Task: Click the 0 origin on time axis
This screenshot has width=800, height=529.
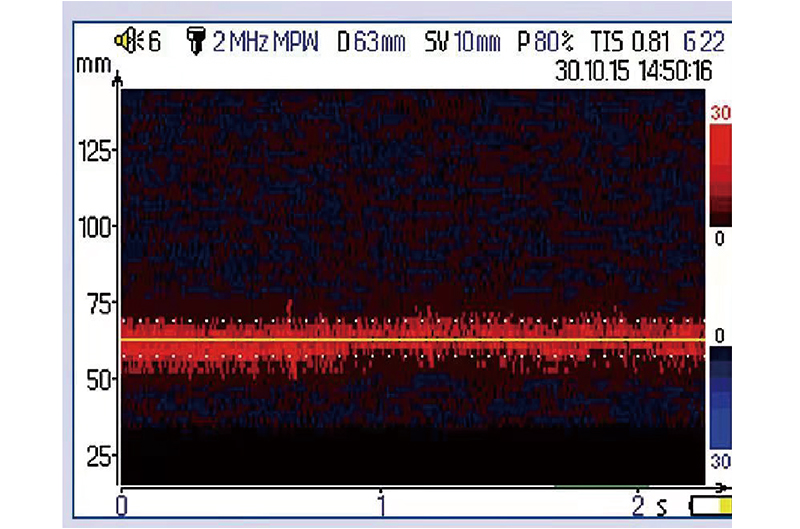Action: 121,503
